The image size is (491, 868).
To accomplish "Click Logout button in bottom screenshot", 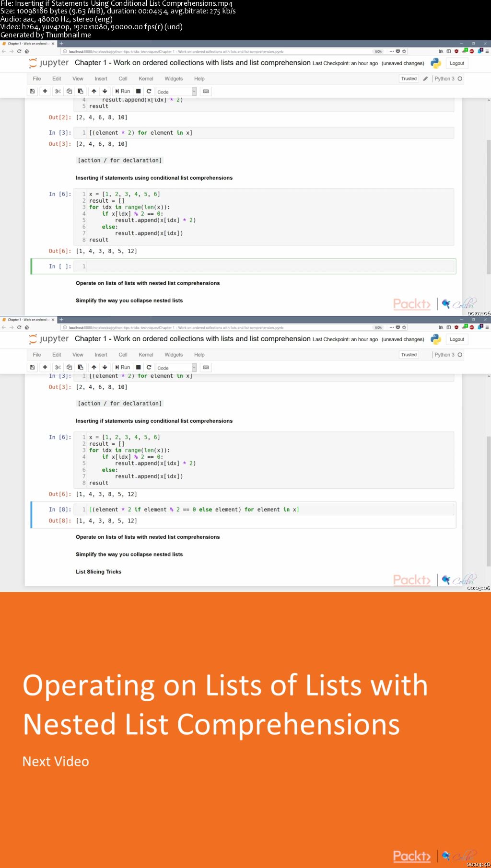I will coord(457,339).
